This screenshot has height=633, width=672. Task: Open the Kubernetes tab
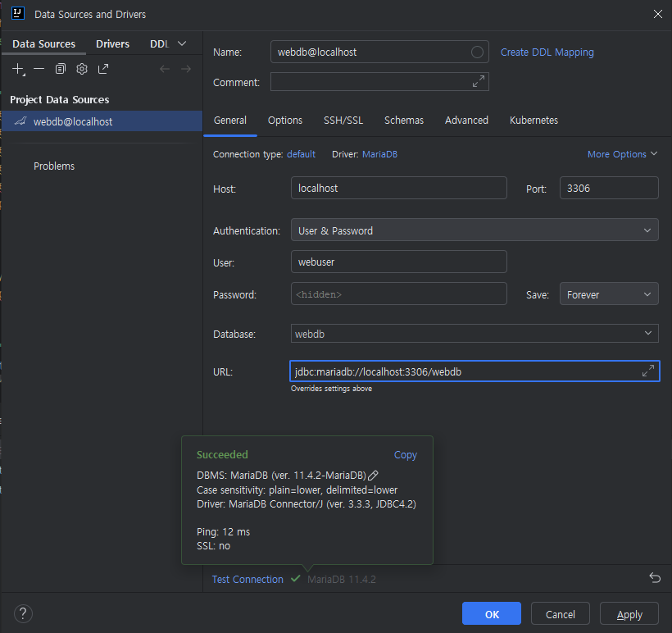click(x=534, y=120)
